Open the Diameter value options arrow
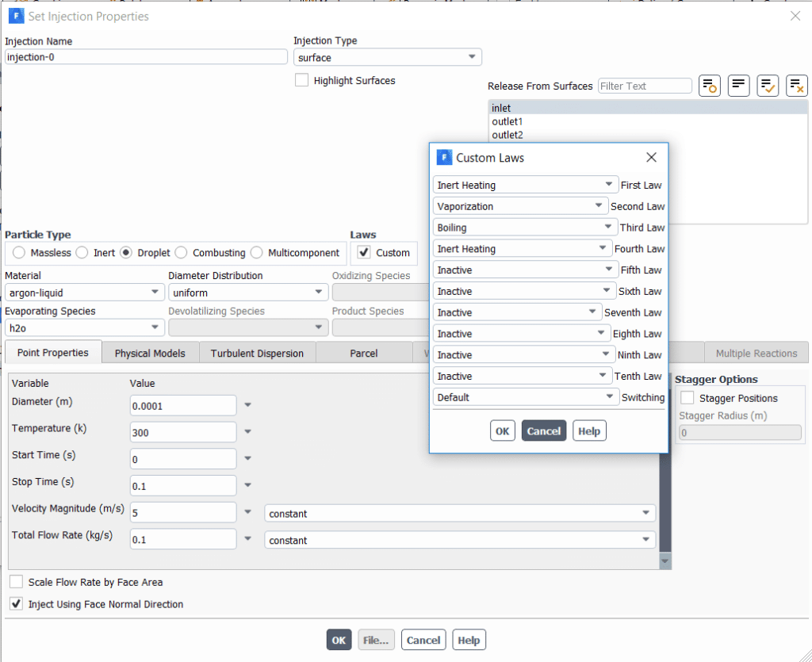The width and height of the screenshot is (812, 662). pos(248,405)
